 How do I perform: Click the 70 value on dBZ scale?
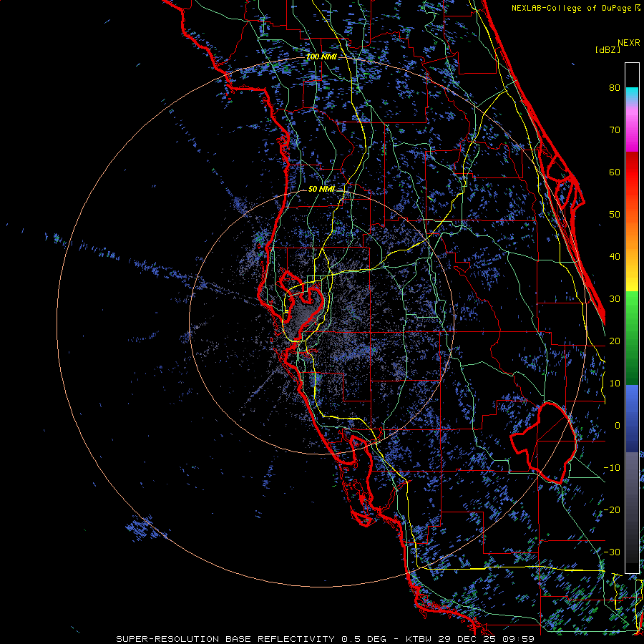tap(615, 130)
